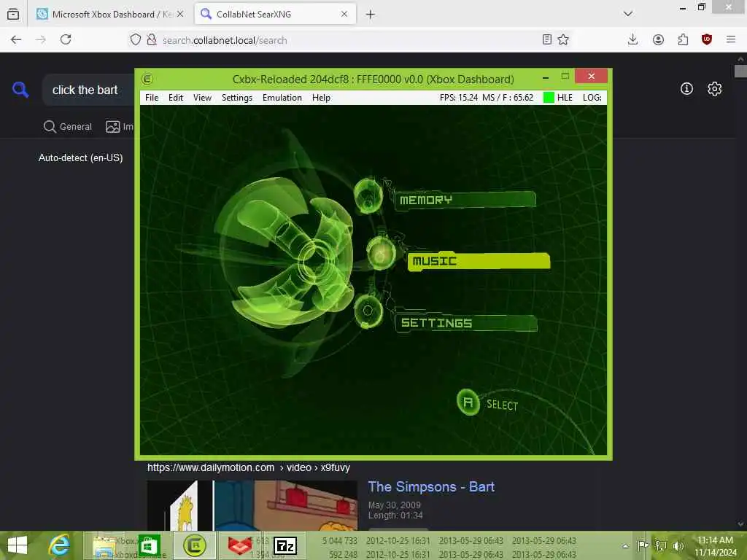747x560 pixels.
Task: Select the highlighted MUSIC option
Action: point(479,261)
